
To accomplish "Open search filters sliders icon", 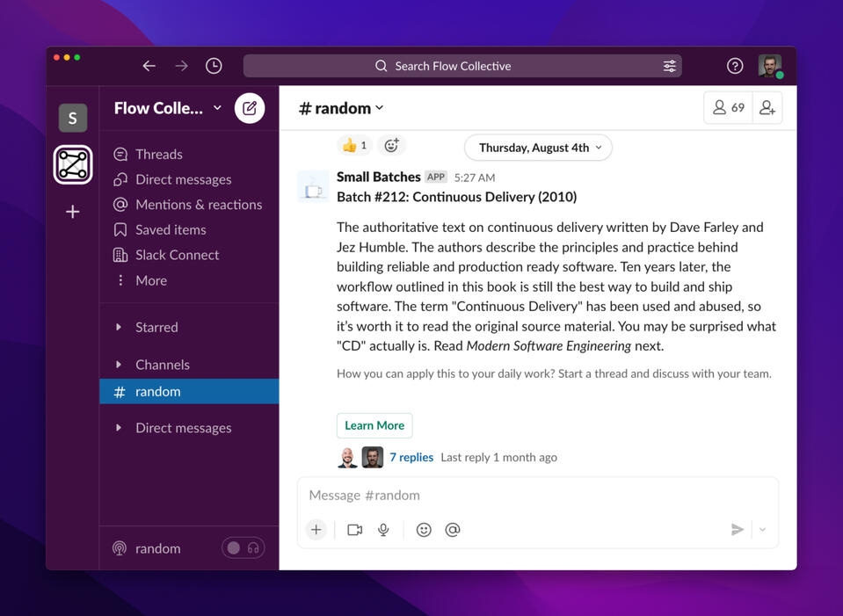I will [x=669, y=66].
